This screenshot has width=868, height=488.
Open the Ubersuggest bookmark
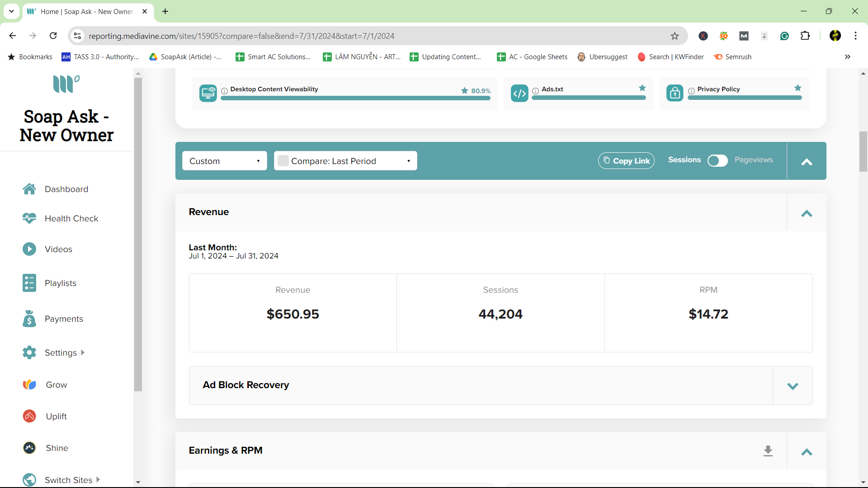603,56
